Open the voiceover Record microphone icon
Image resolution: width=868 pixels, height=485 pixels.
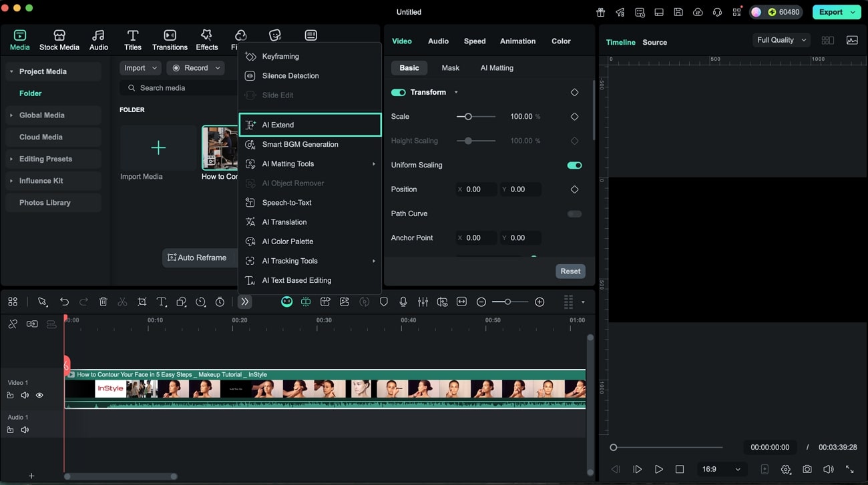(x=403, y=302)
